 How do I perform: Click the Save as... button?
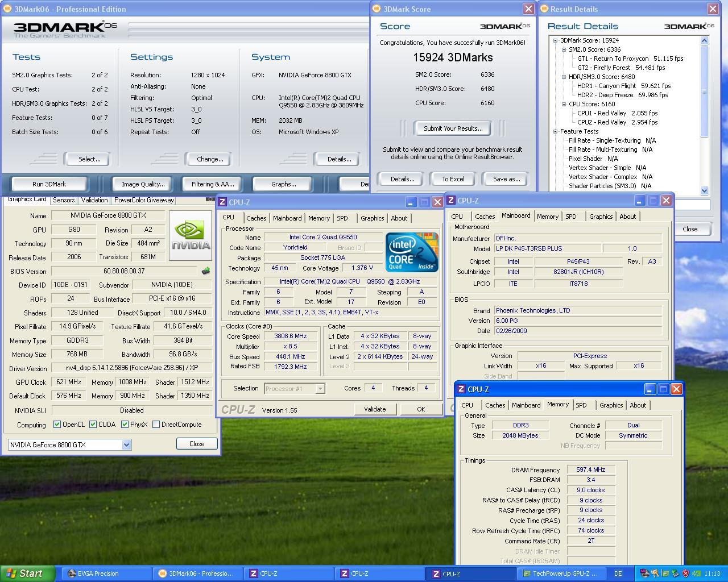point(506,179)
